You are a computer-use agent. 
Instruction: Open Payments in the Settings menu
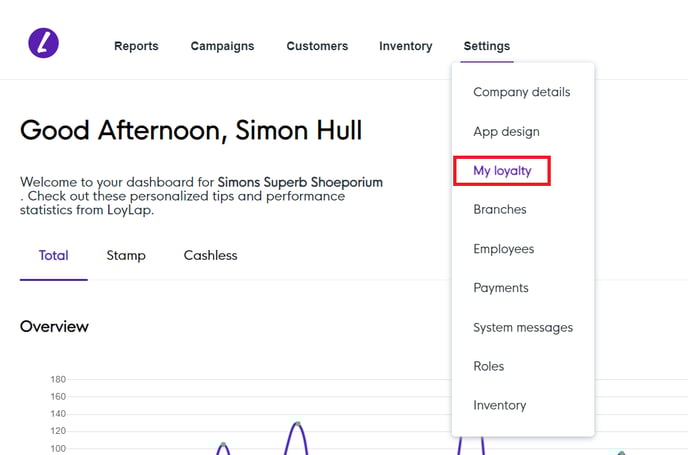point(500,288)
